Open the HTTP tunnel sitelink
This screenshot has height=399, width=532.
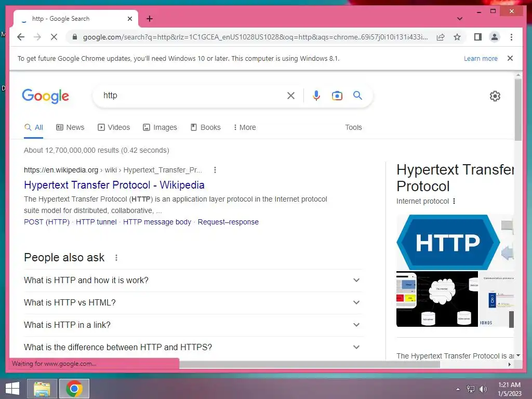(x=96, y=222)
